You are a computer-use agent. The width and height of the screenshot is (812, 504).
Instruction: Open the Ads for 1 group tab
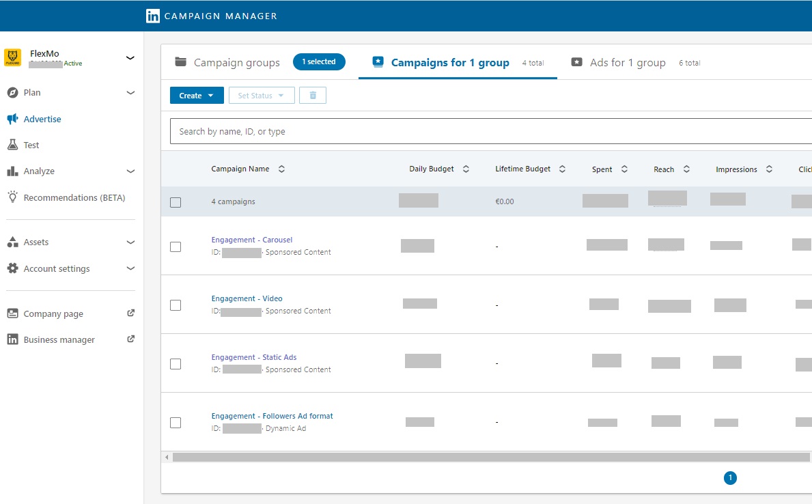coord(627,63)
